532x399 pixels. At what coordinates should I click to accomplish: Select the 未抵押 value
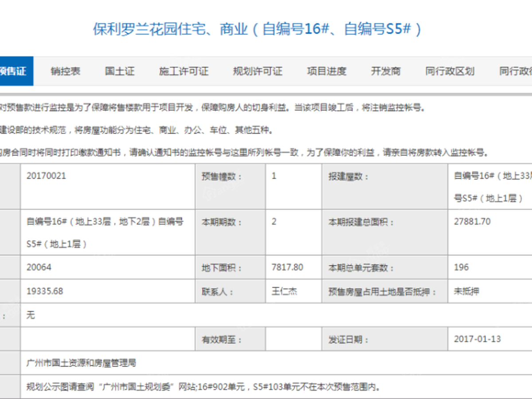[x=466, y=291]
